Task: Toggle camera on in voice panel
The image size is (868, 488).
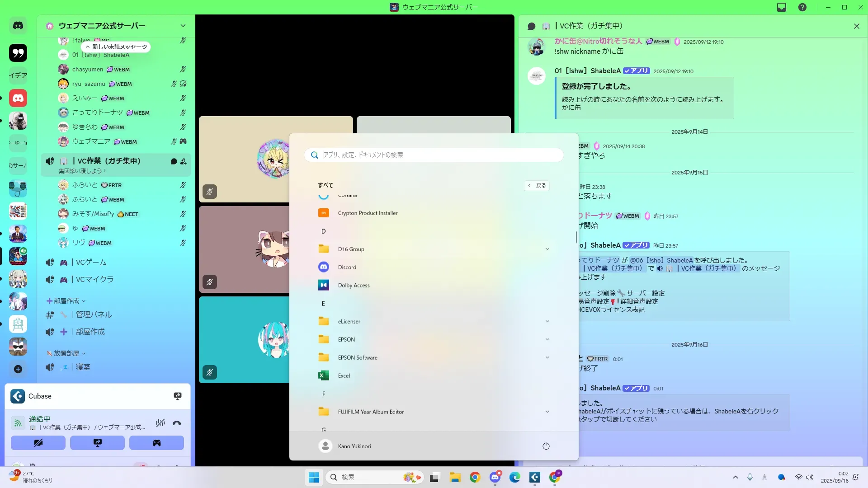Action: click(38, 443)
